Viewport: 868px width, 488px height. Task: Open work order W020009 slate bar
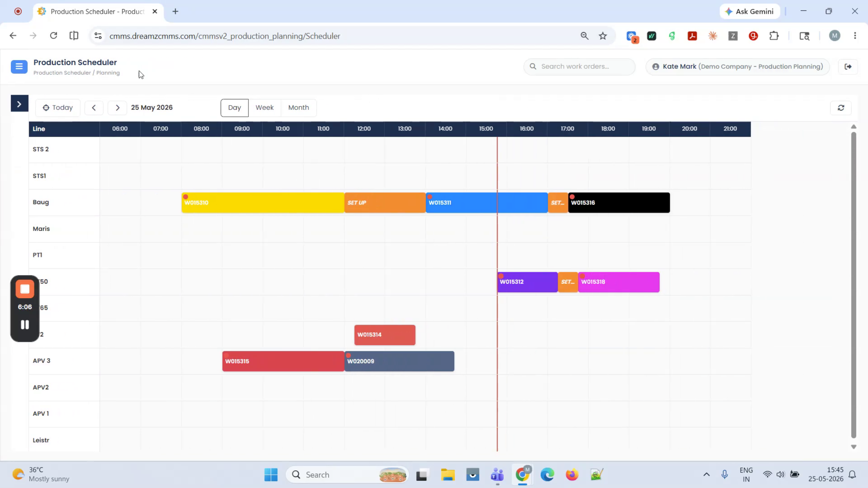pyautogui.click(x=399, y=361)
